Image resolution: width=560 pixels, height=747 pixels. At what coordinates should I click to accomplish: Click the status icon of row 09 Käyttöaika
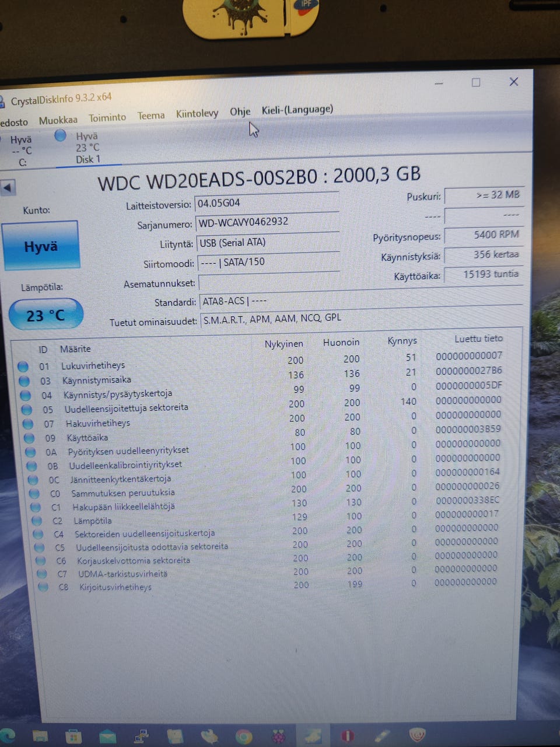(x=29, y=438)
